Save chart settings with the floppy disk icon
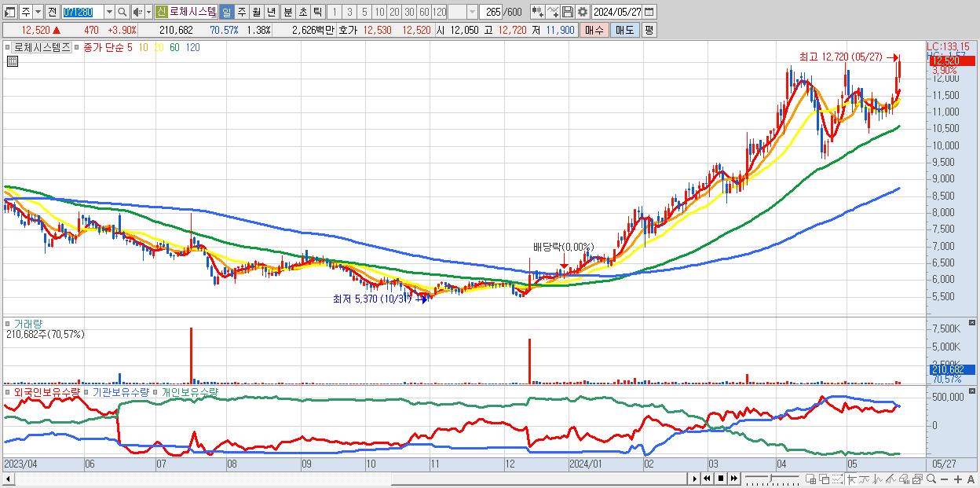Screen dimensions: 980x488 coord(568,12)
